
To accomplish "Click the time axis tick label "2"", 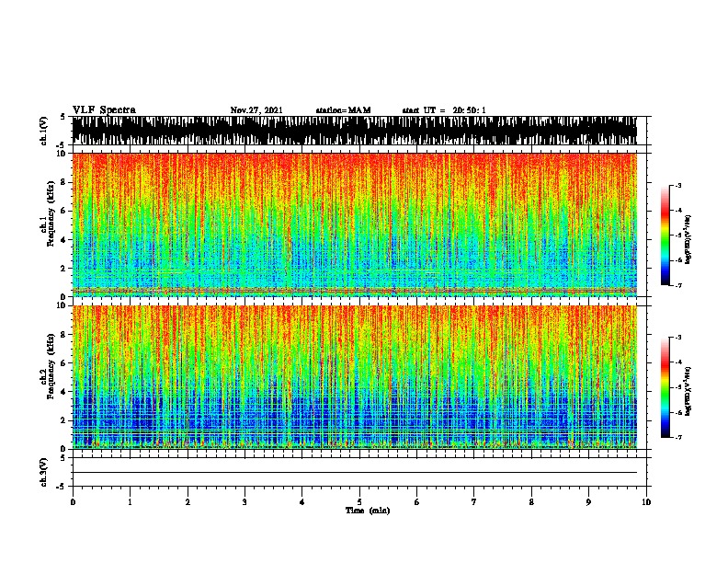I will (x=188, y=502).
